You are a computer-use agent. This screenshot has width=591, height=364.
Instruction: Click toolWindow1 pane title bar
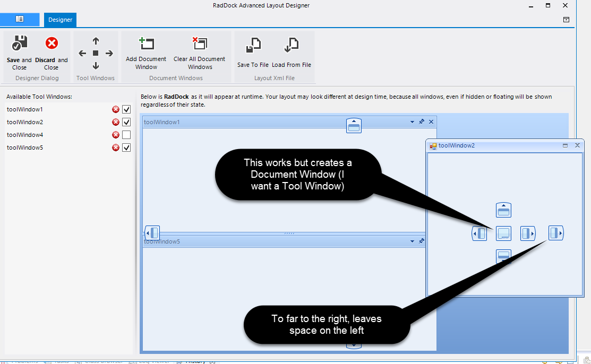tap(289, 122)
